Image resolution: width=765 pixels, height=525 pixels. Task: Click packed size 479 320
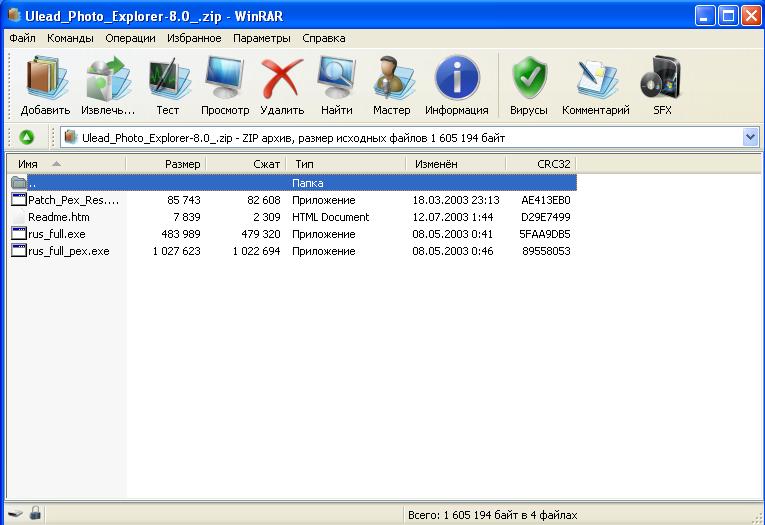click(x=261, y=234)
